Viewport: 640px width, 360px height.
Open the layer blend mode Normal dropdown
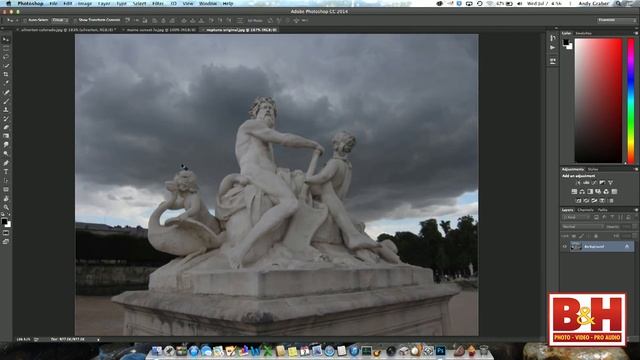[x=582, y=227]
